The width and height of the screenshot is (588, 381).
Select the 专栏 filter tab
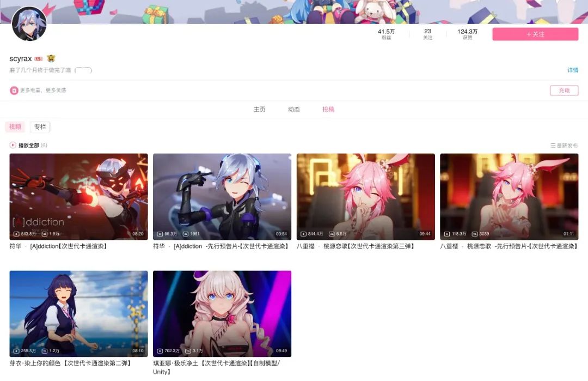(40, 127)
